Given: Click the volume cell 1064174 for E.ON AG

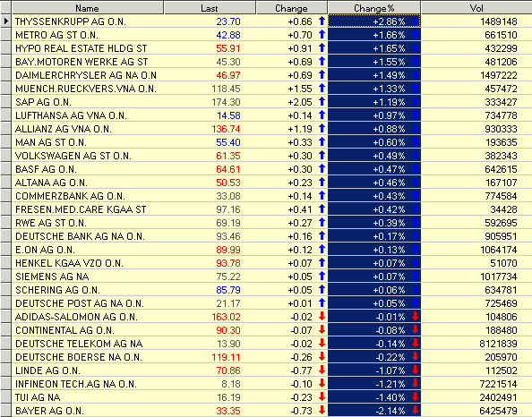Looking at the screenshot, I should tap(498, 250).
